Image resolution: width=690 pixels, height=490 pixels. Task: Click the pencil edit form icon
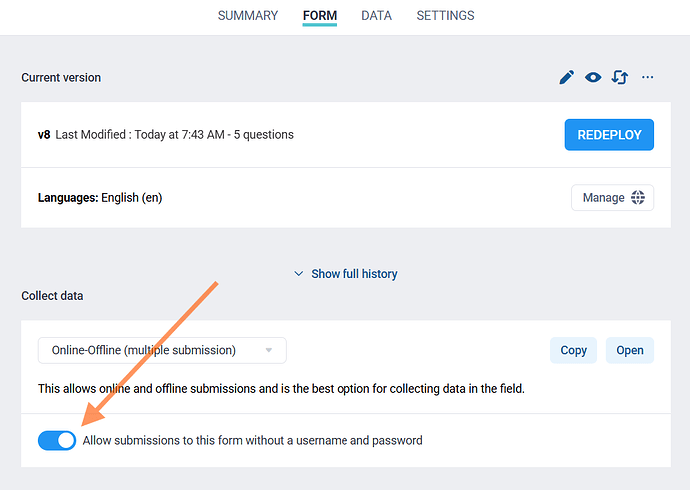566,77
